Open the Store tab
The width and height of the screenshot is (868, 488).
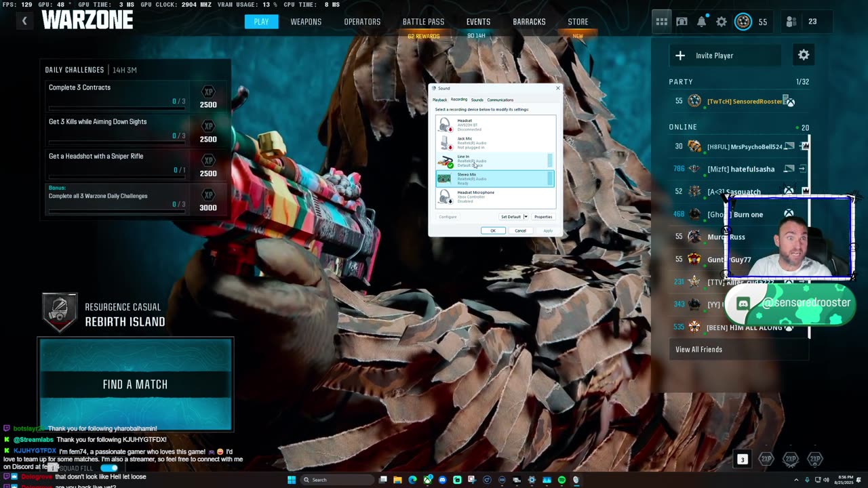tap(578, 22)
